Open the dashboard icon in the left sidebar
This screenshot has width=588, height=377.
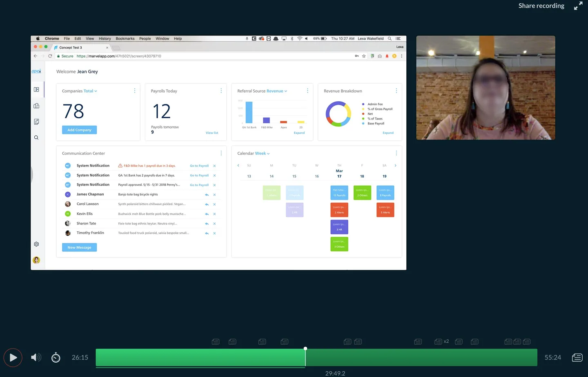click(x=36, y=89)
